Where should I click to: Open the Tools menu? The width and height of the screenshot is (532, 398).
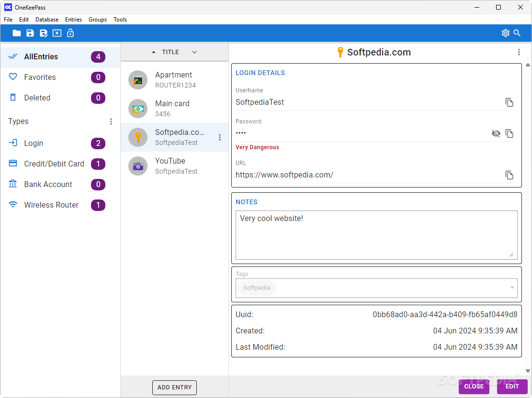click(120, 20)
